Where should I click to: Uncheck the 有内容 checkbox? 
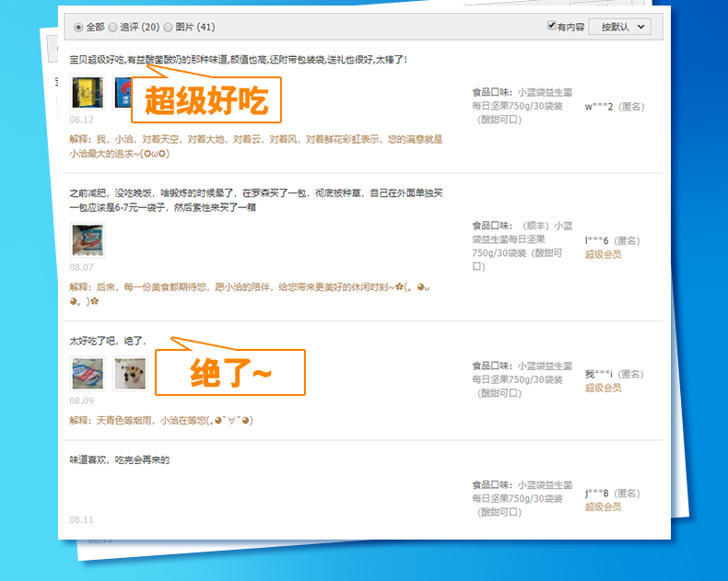coord(552,26)
